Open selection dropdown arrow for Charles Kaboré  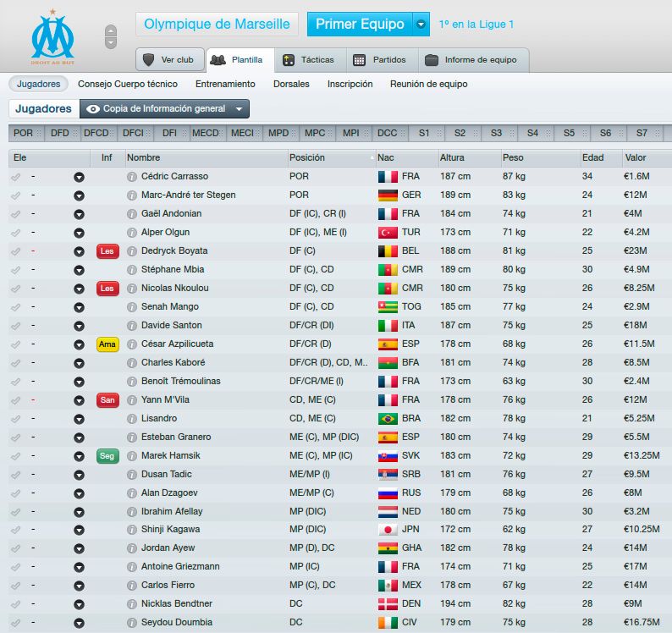pos(79,363)
